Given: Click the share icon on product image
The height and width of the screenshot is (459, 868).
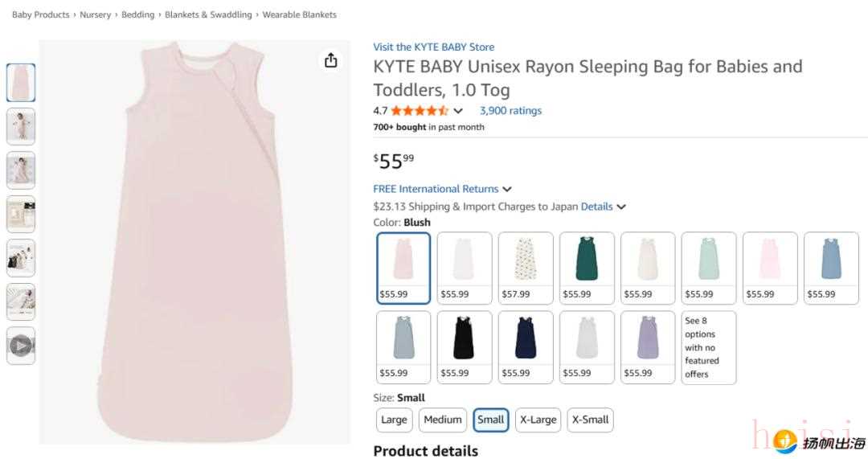Looking at the screenshot, I should (330, 61).
